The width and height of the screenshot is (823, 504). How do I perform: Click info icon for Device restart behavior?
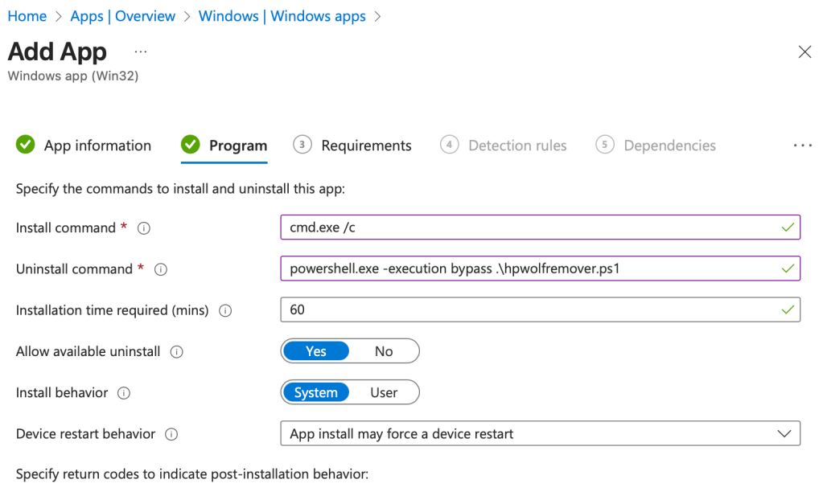coord(171,434)
